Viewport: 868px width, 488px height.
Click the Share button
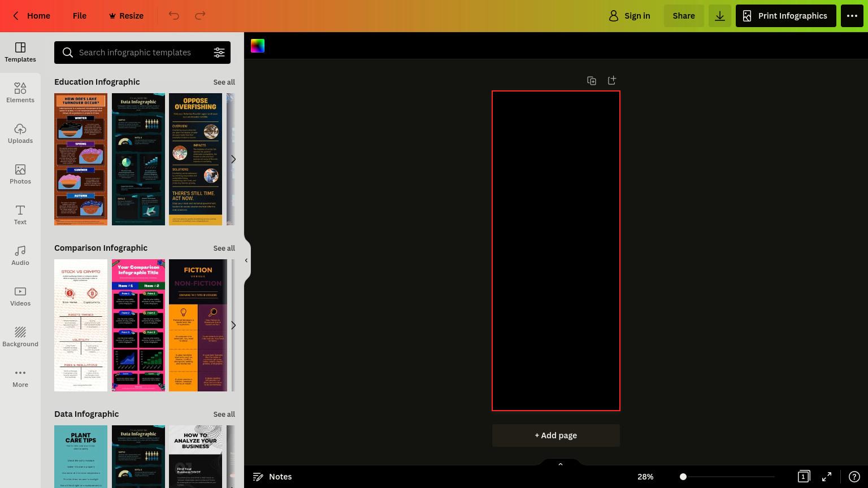coord(684,16)
